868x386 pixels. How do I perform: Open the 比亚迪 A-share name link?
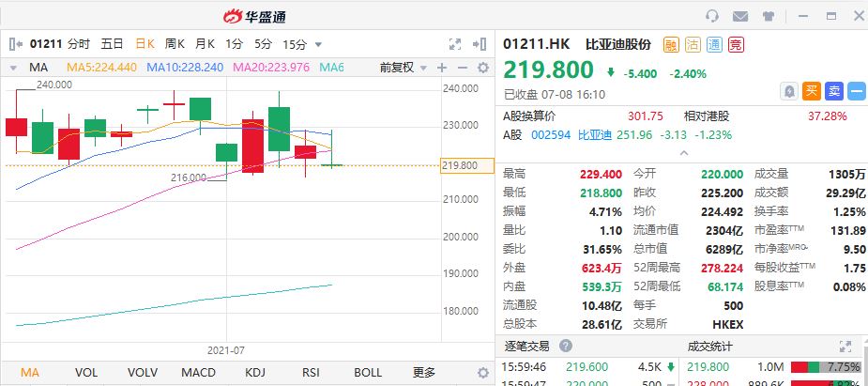pos(595,134)
